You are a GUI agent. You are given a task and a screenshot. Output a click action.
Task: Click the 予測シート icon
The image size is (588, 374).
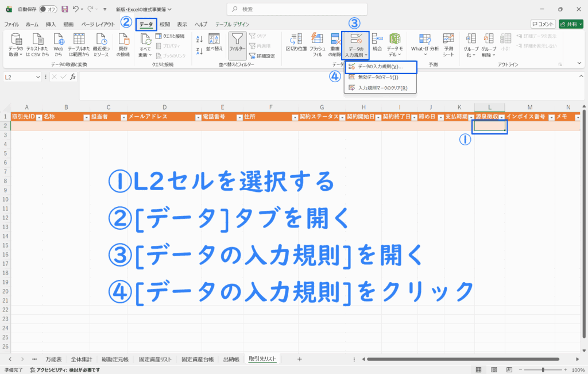click(448, 43)
